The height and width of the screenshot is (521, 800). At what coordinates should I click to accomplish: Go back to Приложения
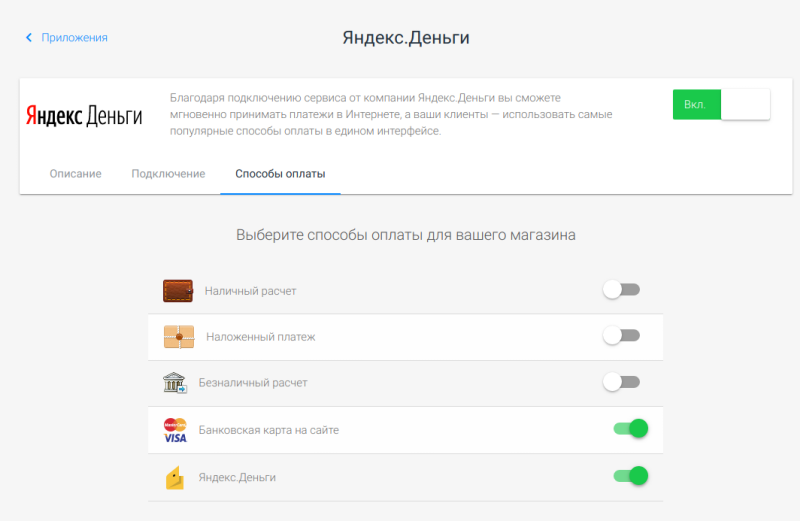click(x=74, y=37)
